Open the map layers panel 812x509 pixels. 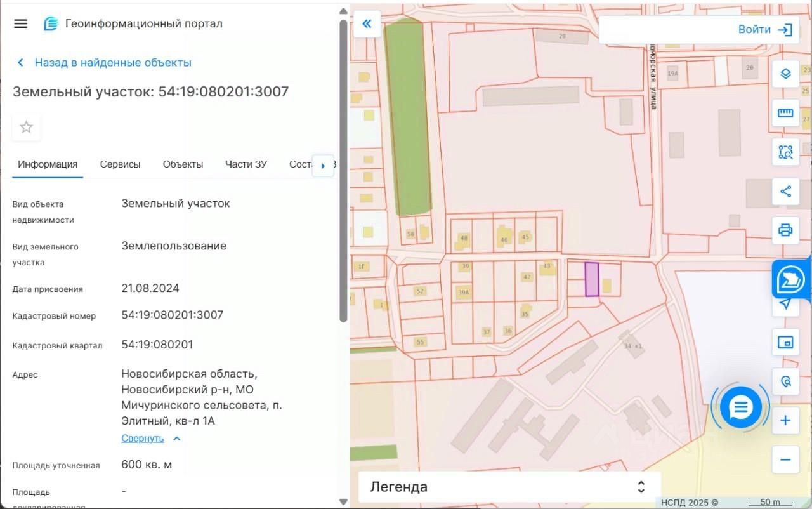[785, 74]
